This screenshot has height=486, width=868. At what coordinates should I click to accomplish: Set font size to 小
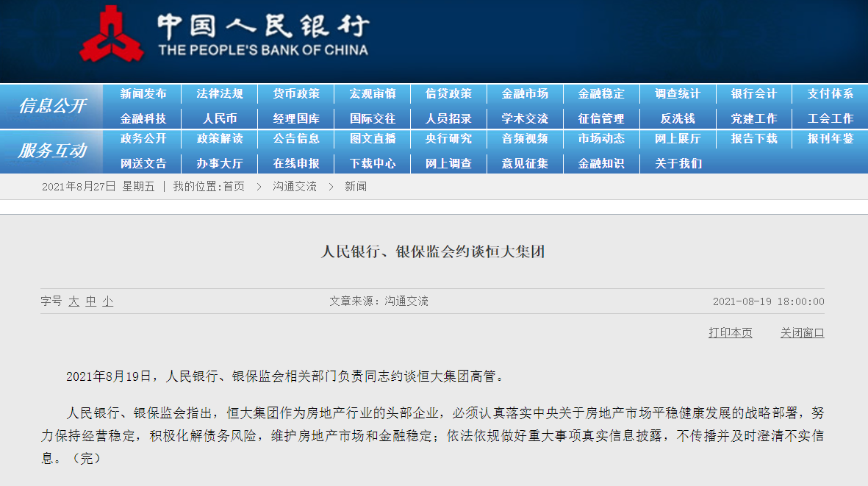coord(107,301)
